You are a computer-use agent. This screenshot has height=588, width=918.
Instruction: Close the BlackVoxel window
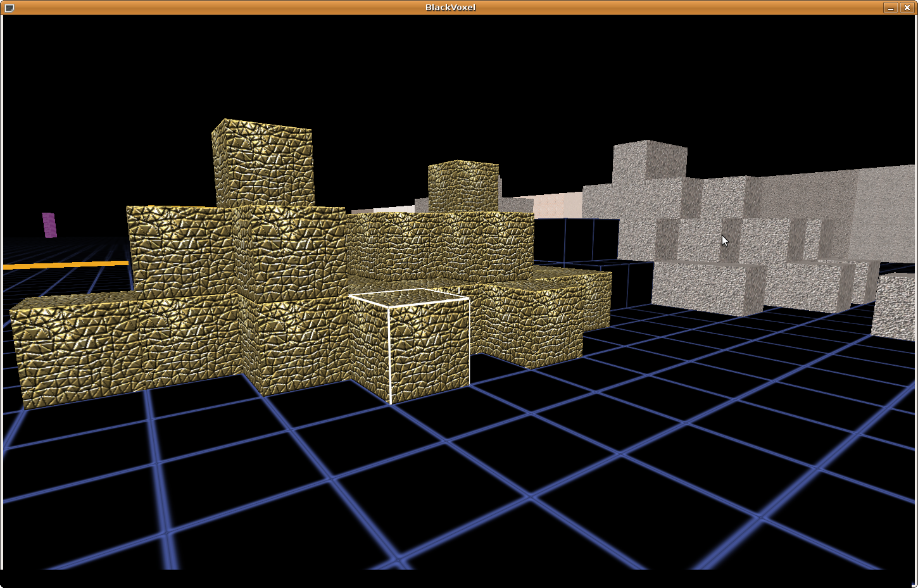907,8
